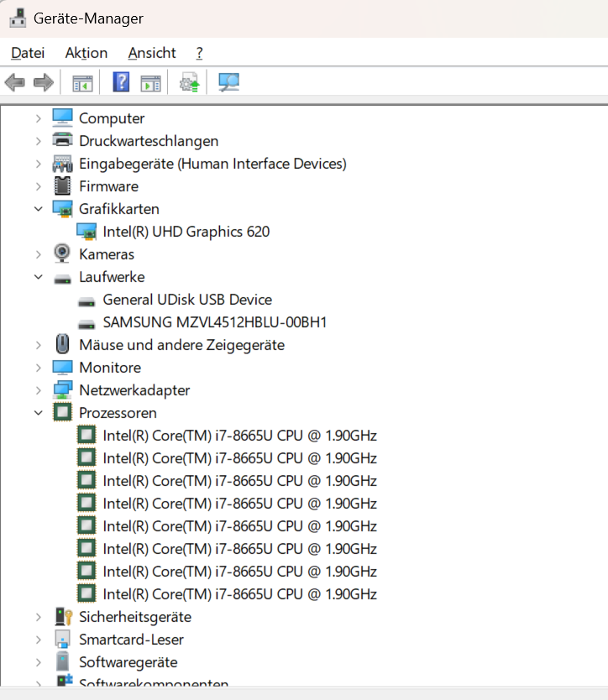Expand the Softwaregeräte node
608x700 pixels.
39,663
